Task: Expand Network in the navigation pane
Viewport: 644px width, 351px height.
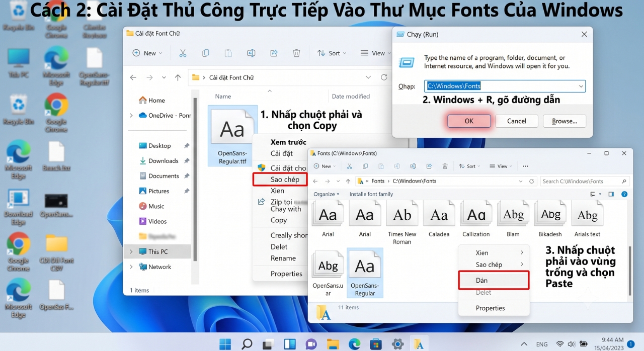Action: (x=131, y=267)
